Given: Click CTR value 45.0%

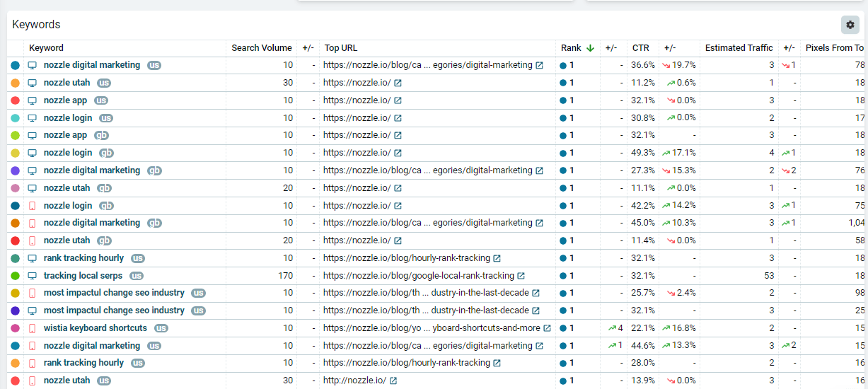Looking at the screenshot, I should point(643,223).
